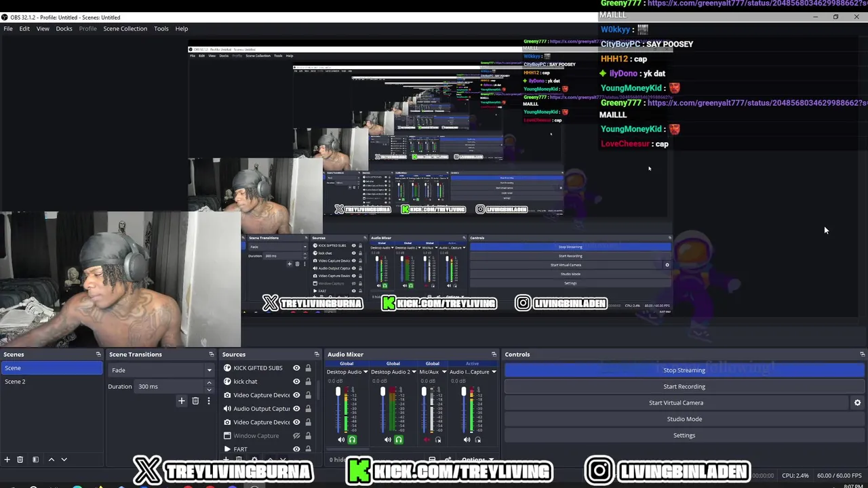Screen dimensions: 868x488
Task: Unlock KICK GIFTED SUBS source
Action: 308,368
